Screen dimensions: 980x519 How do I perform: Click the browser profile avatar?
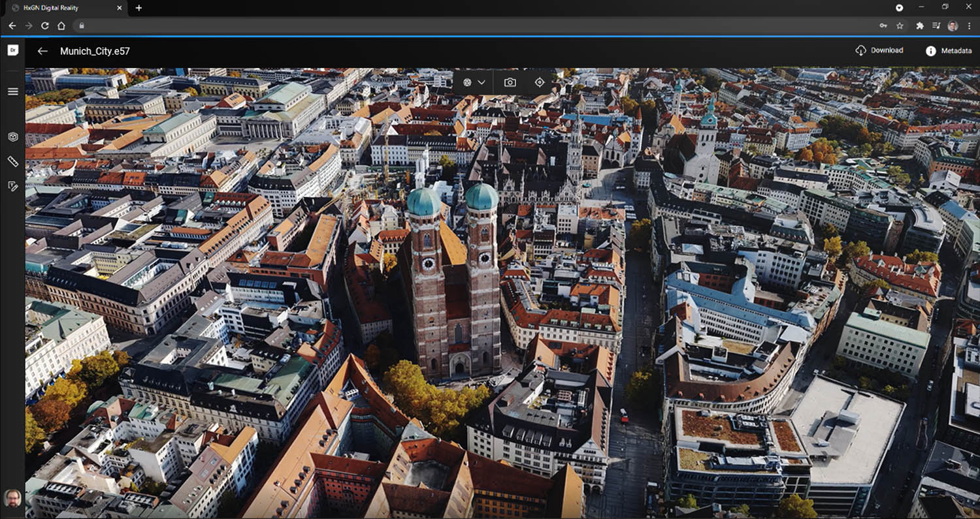tap(953, 25)
